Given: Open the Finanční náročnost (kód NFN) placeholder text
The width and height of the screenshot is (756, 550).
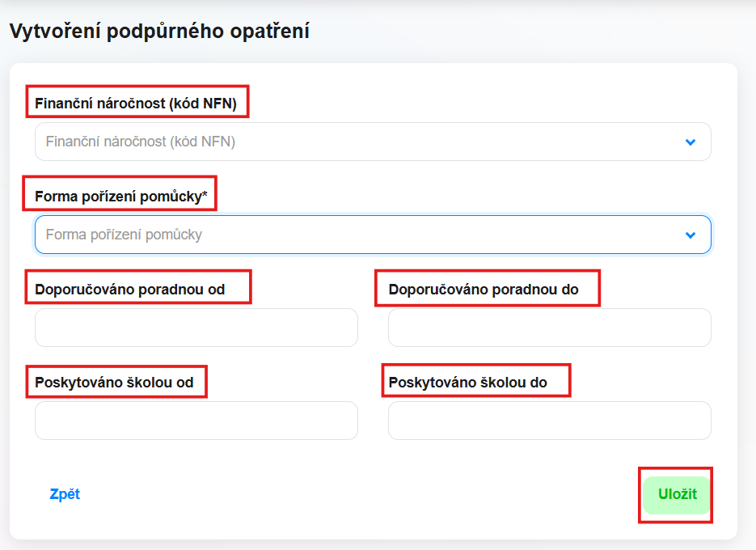Looking at the screenshot, I should click(141, 142).
